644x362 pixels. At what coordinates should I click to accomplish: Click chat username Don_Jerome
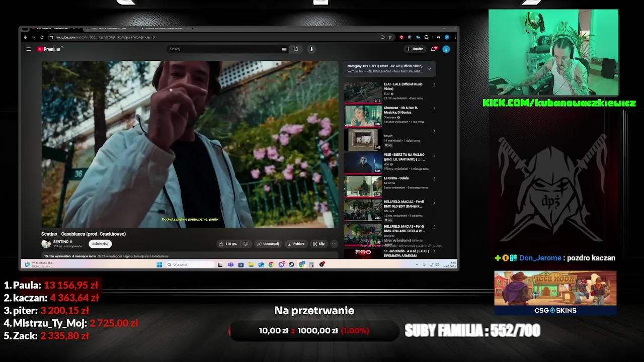[540, 258]
